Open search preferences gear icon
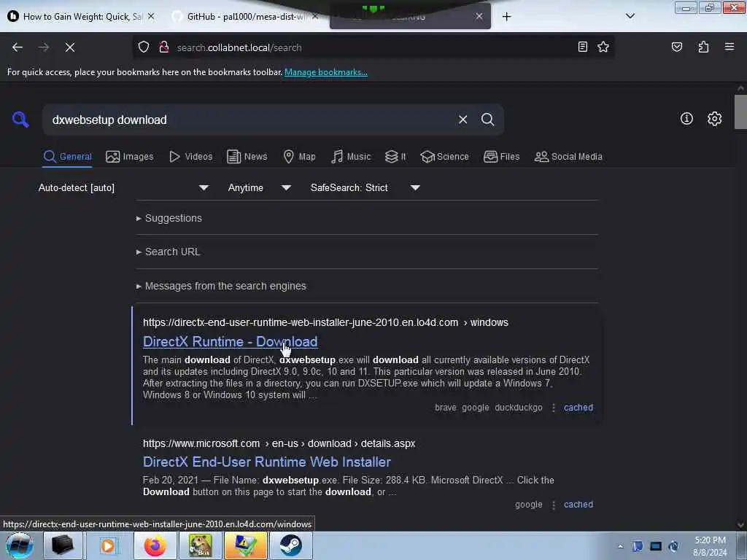The height and width of the screenshot is (560, 747). pos(714,119)
